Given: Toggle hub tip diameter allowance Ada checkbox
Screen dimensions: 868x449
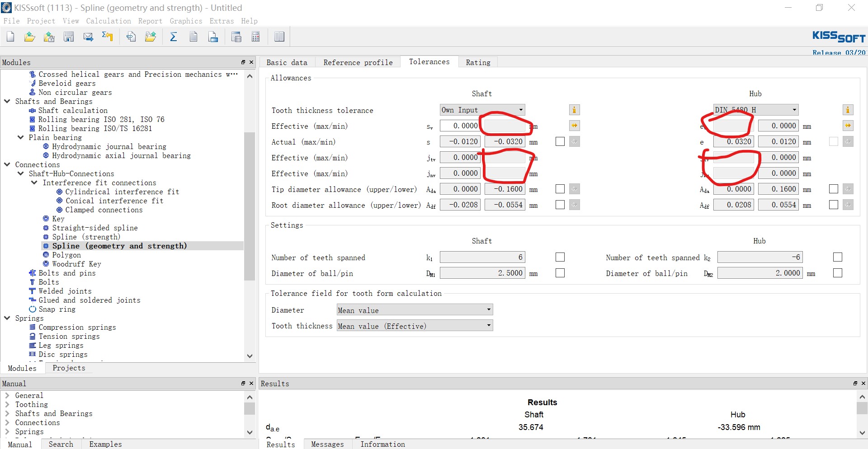Looking at the screenshot, I should click(x=834, y=189).
